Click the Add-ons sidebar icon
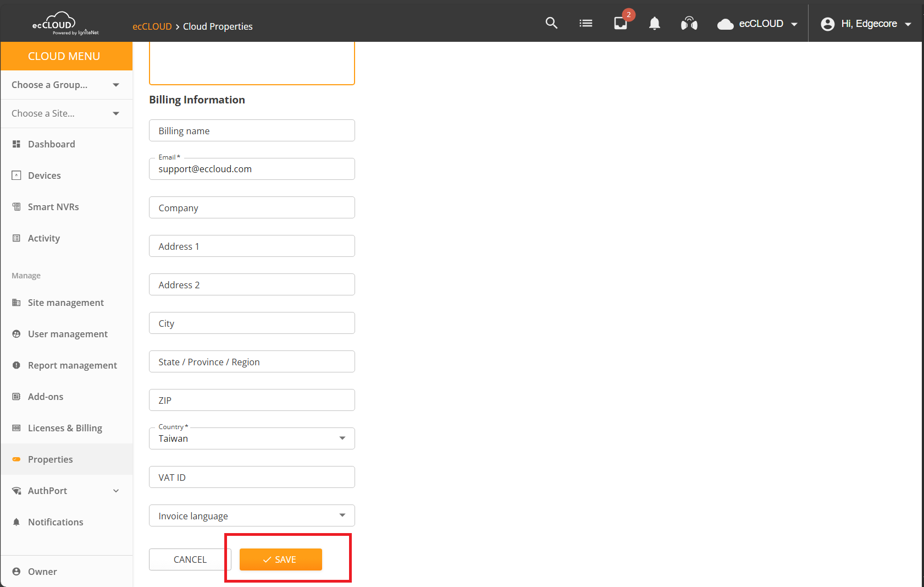This screenshot has height=587, width=924. tap(16, 397)
